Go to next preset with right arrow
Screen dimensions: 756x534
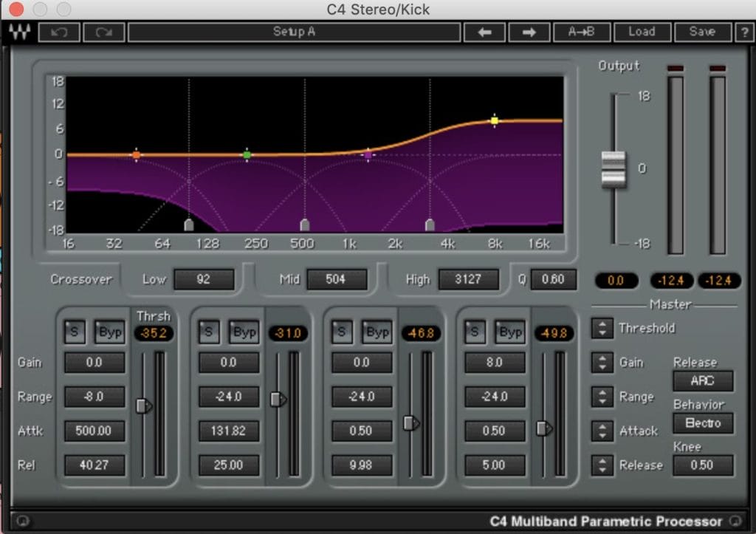pyautogui.click(x=530, y=32)
